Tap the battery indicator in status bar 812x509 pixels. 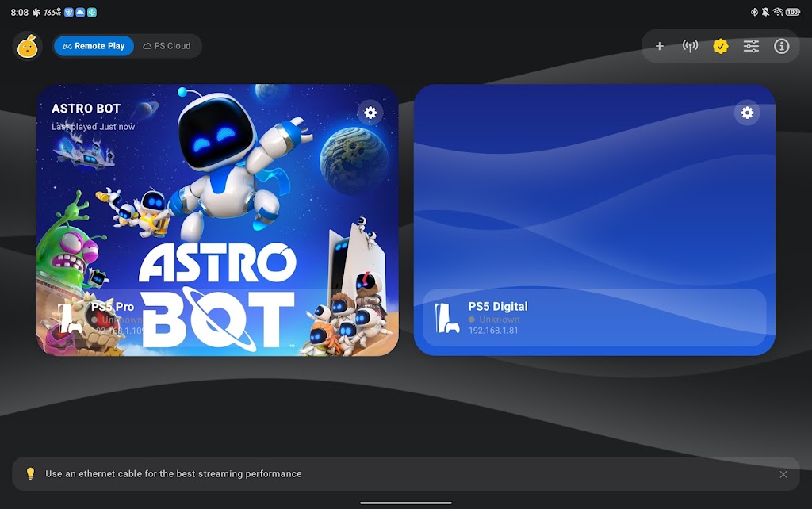[x=793, y=12]
